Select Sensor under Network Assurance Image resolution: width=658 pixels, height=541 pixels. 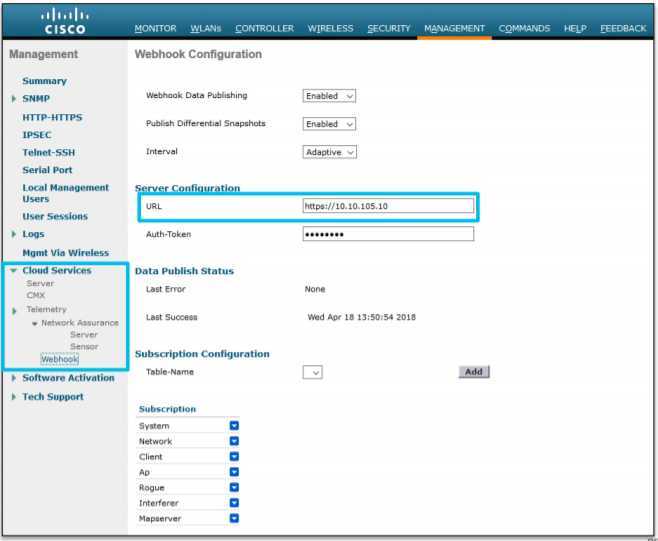pyautogui.click(x=84, y=347)
